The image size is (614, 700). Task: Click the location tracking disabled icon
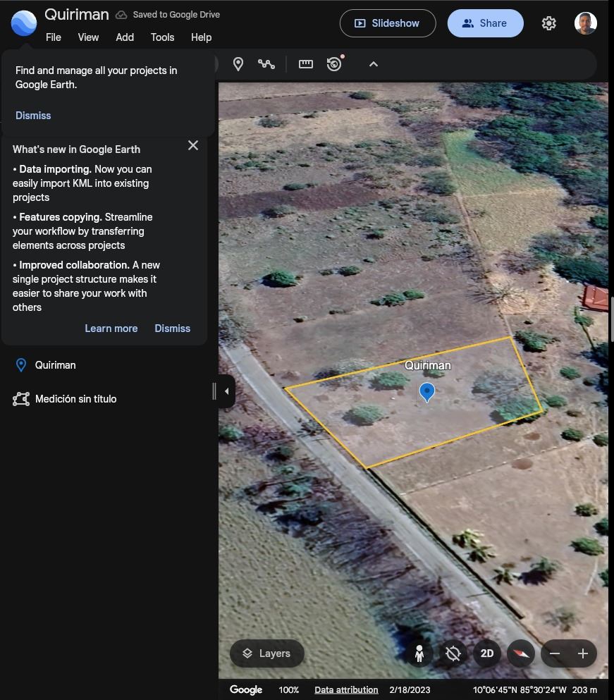[x=453, y=653]
